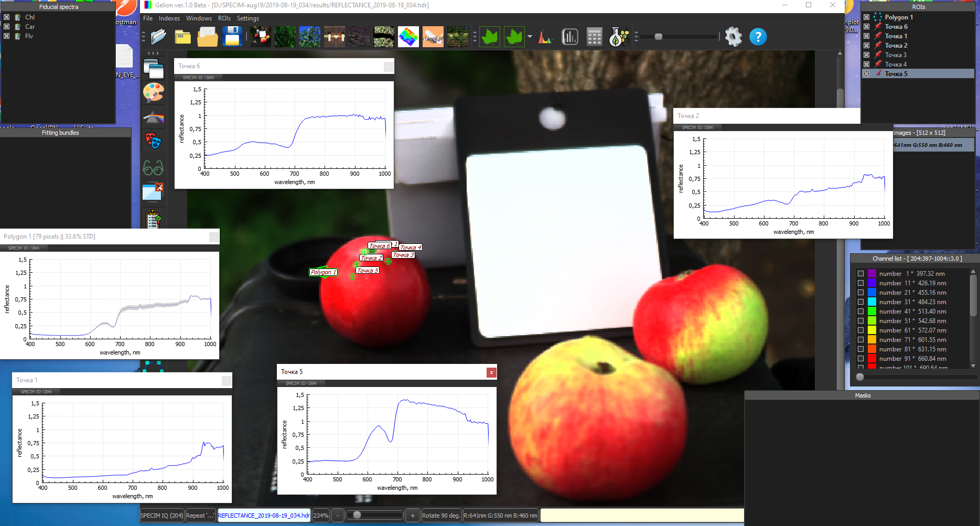Open the colored spectrum peaks icon
Screen dimensions: 980x526
(545, 37)
